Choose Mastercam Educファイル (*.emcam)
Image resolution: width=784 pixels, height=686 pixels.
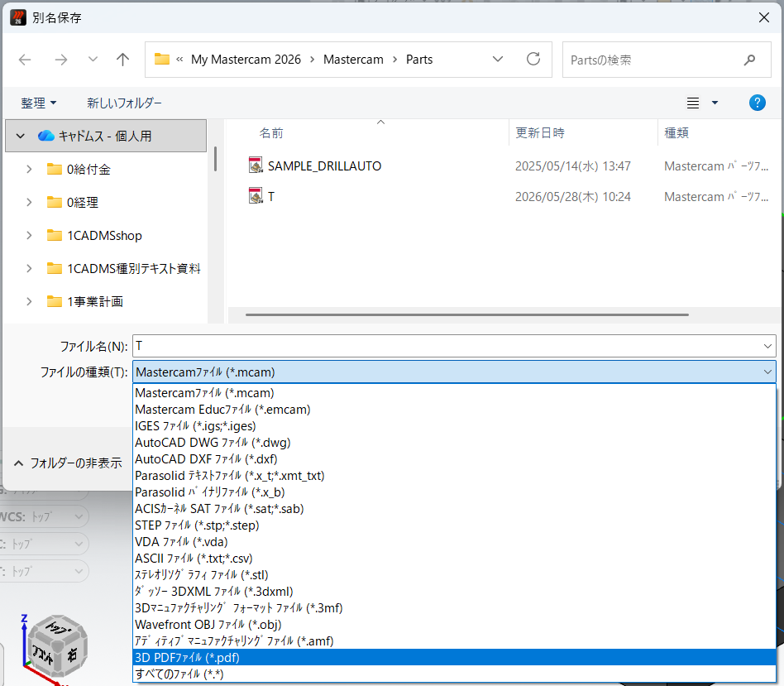pyautogui.click(x=454, y=410)
